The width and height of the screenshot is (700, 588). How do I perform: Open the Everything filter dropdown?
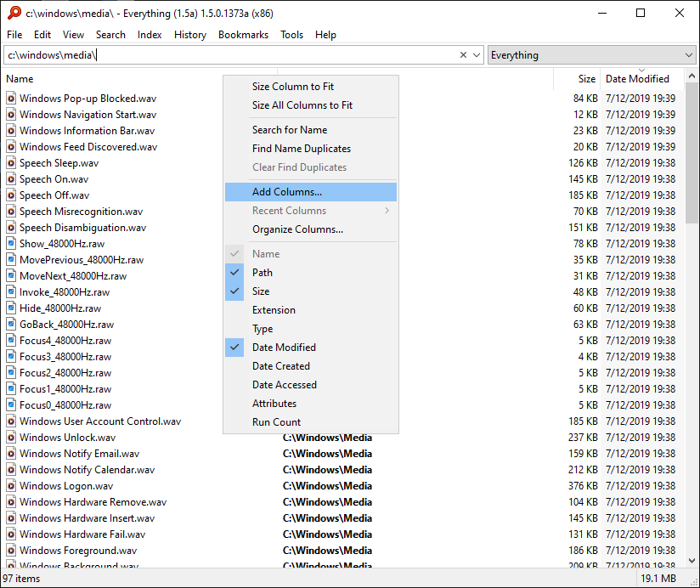[591, 55]
